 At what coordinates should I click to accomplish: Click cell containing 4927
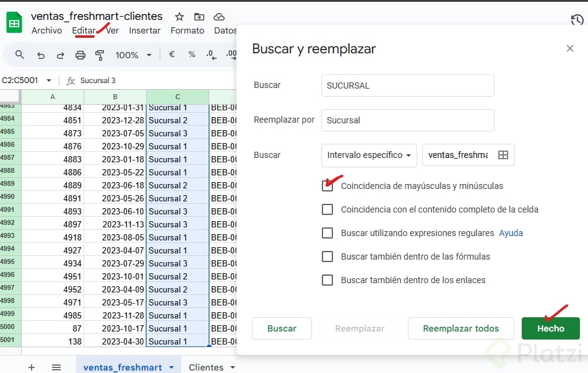pos(53,250)
